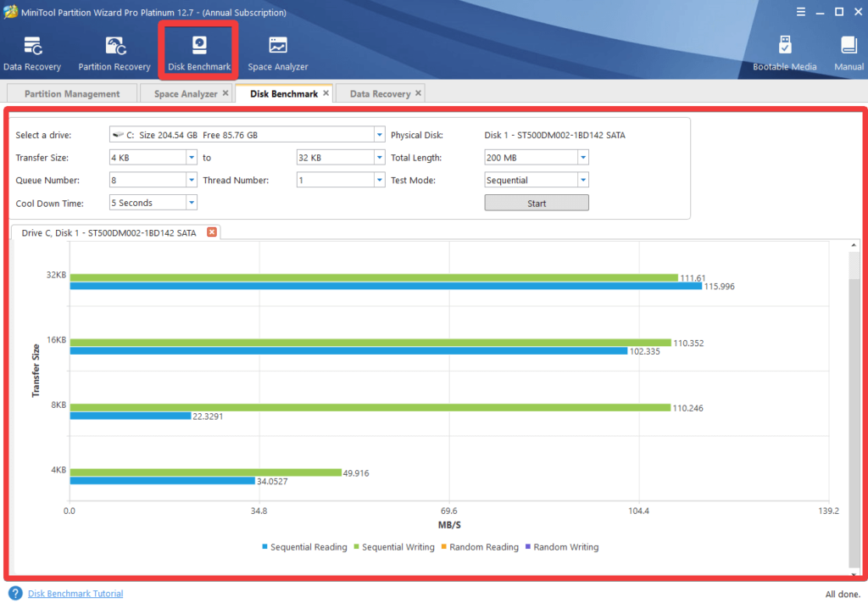
Task: Open the Space Analyzer tool
Action: pos(277,53)
